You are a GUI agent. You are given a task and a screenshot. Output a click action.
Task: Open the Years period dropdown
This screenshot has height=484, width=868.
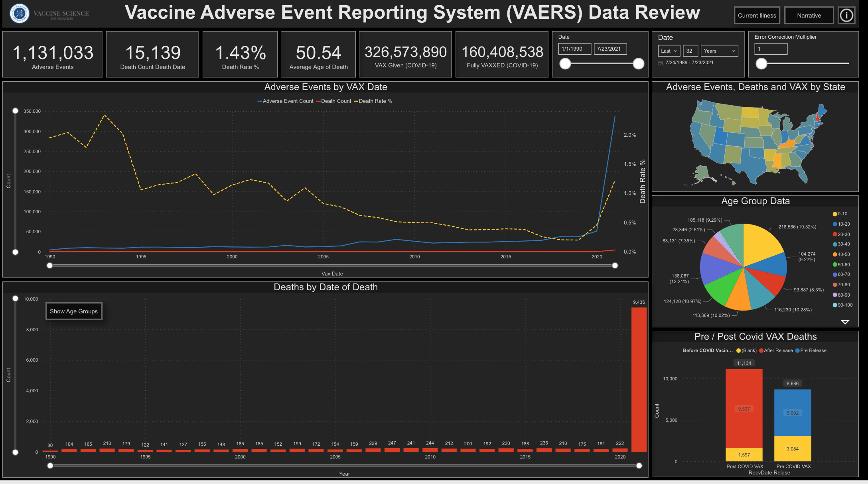[719, 51]
